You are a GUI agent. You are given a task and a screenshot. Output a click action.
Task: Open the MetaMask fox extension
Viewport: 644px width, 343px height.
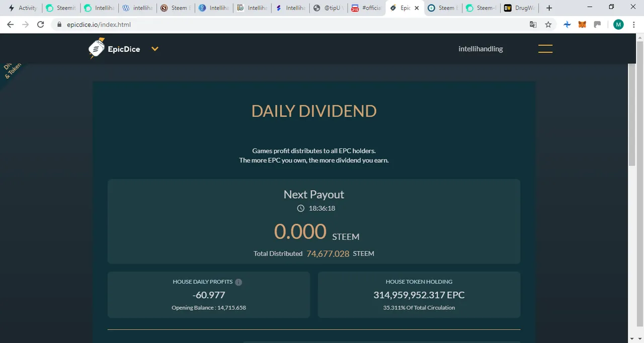pos(582,24)
